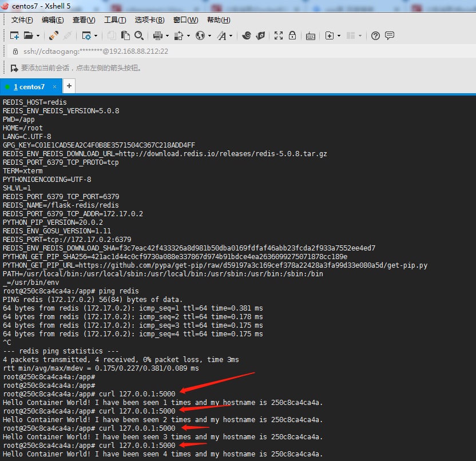Click the line 'I have been seen 4 times'
476x461 pixels.
[162, 454]
